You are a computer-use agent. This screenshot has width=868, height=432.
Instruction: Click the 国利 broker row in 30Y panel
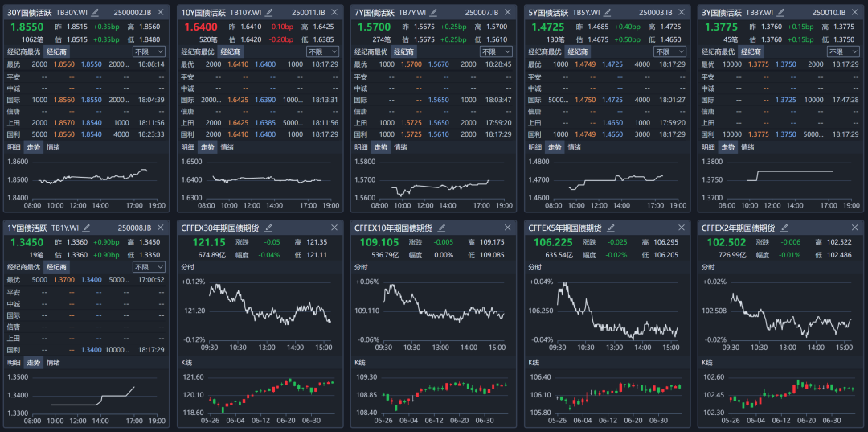86,134
